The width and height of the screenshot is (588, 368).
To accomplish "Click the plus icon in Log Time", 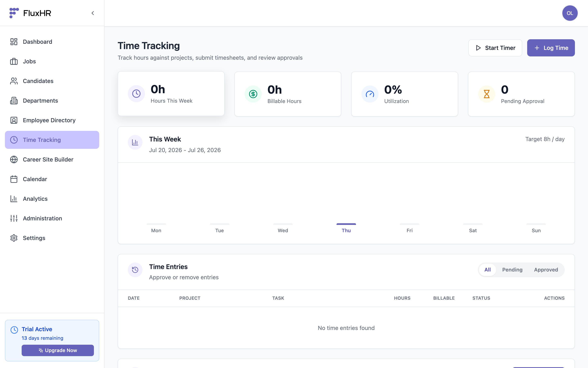I will click(x=537, y=48).
